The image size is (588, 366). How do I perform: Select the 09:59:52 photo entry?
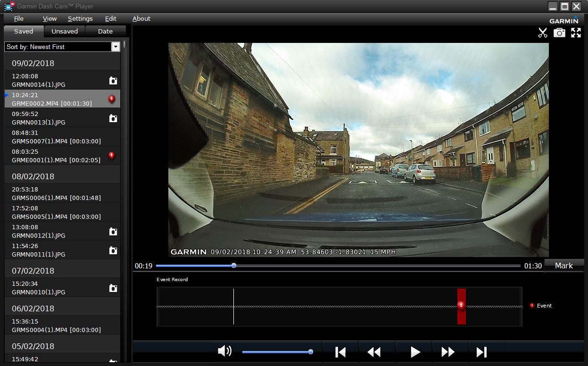tap(62, 118)
